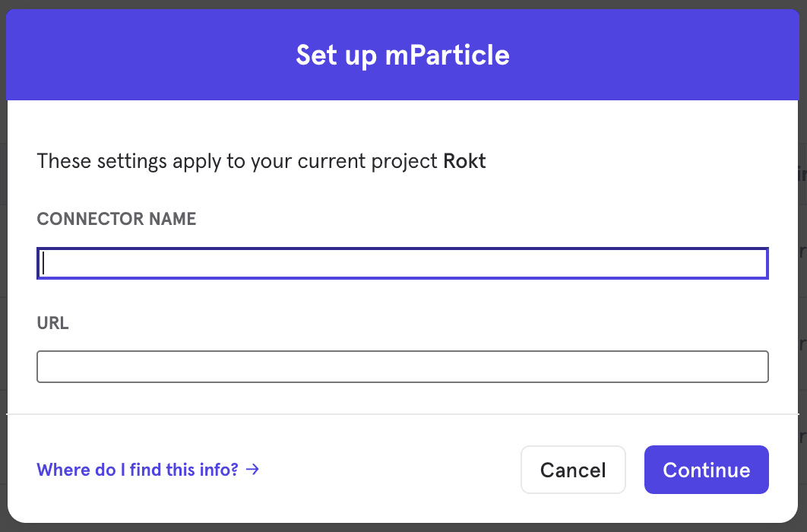Click inside the URL input field
Viewport: 807px width, 532px height.
coord(403,366)
